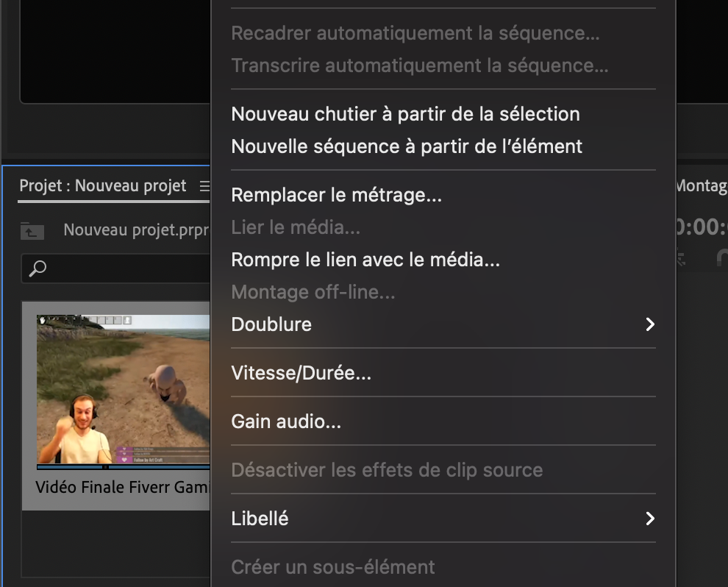Click Remplacer le métrage menu entry

[336, 196]
